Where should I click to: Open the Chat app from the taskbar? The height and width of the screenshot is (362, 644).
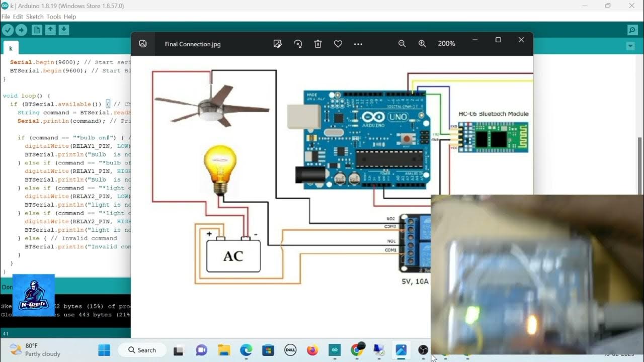point(201,350)
